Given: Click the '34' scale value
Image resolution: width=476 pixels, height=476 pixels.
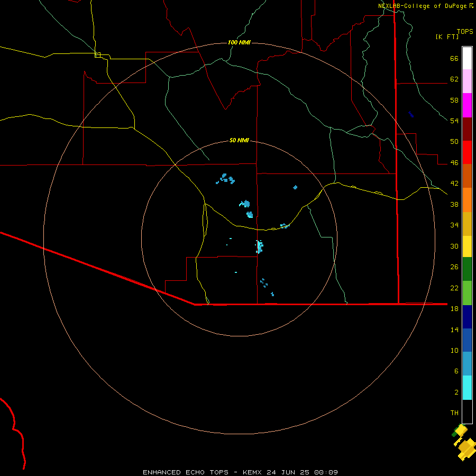Looking at the screenshot, I should [x=454, y=225].
